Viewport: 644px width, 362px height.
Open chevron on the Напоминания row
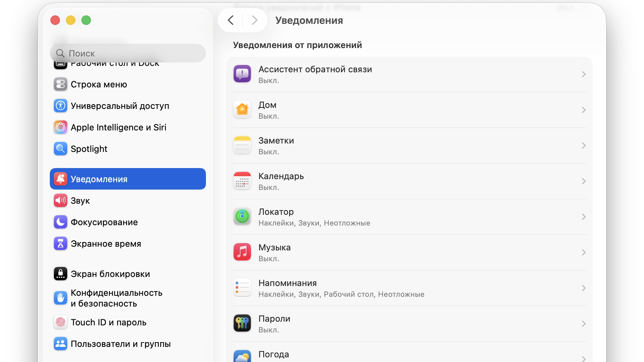click(x=584, y=288)
